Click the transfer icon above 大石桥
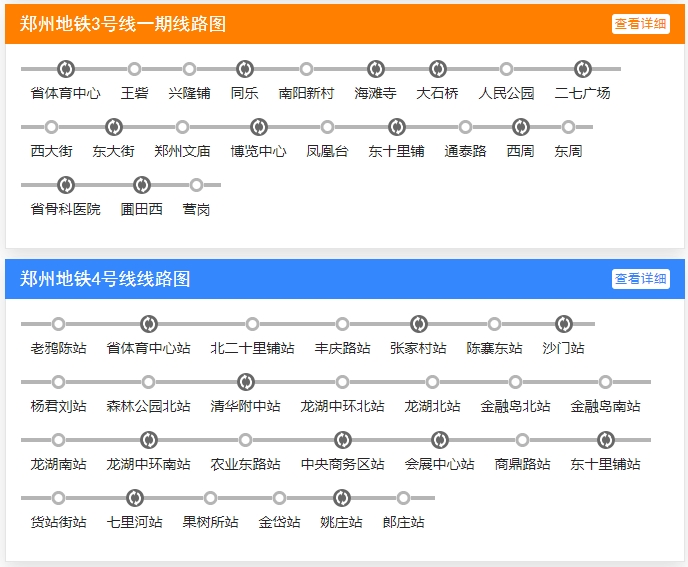This screenshot has height=567, width=688. point(437,69)
